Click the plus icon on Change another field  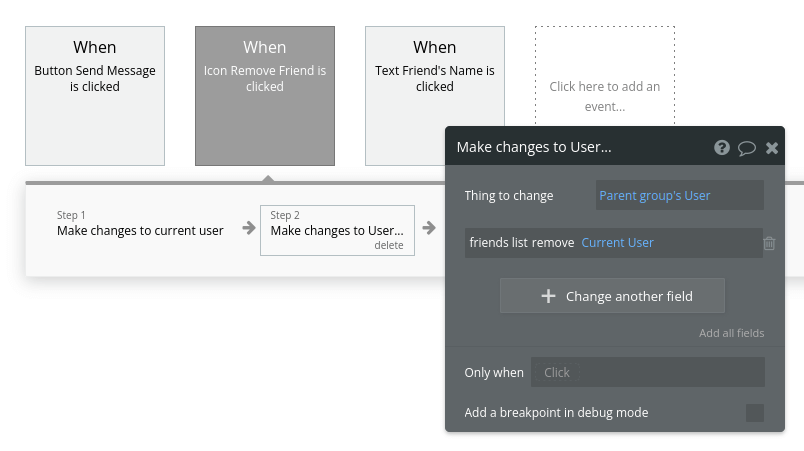tap(548, 296)
